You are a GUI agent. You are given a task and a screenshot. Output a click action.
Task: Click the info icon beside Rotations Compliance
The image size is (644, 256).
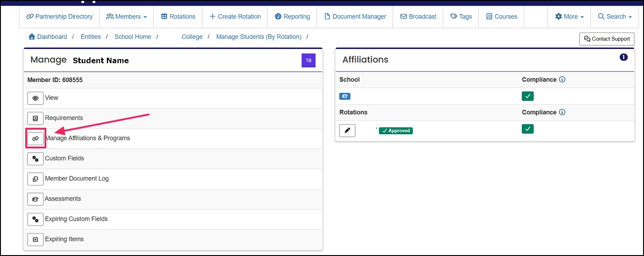tap(562, 112)
